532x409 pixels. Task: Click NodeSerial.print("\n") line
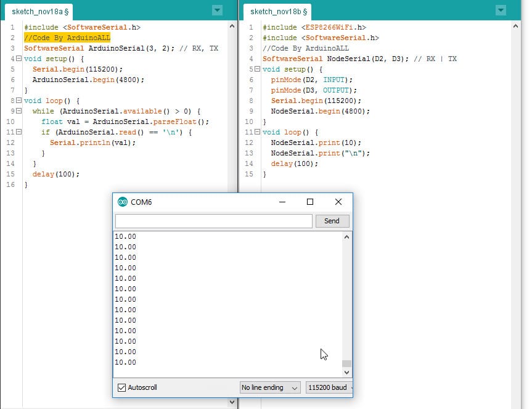(321, 154)
